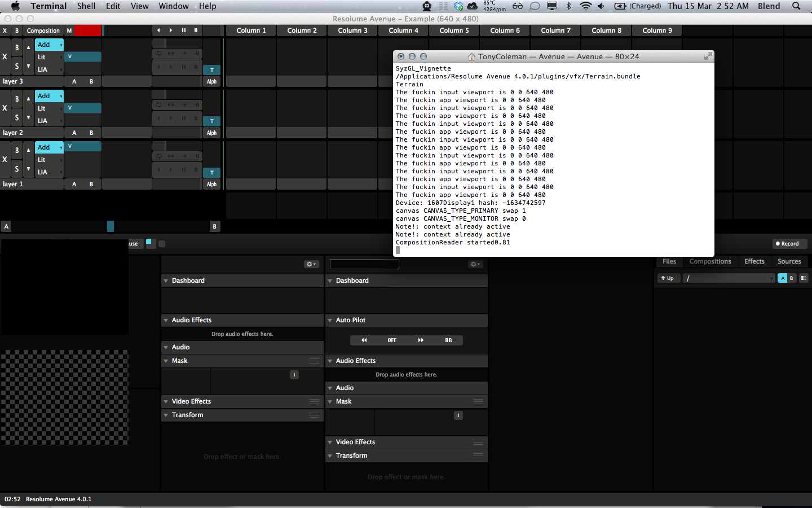Image resolution: width=812 pixels, height=508 pixels.
Task: Toggle the T thumbnail button on layer 2
Action: [x=211, y=121]
